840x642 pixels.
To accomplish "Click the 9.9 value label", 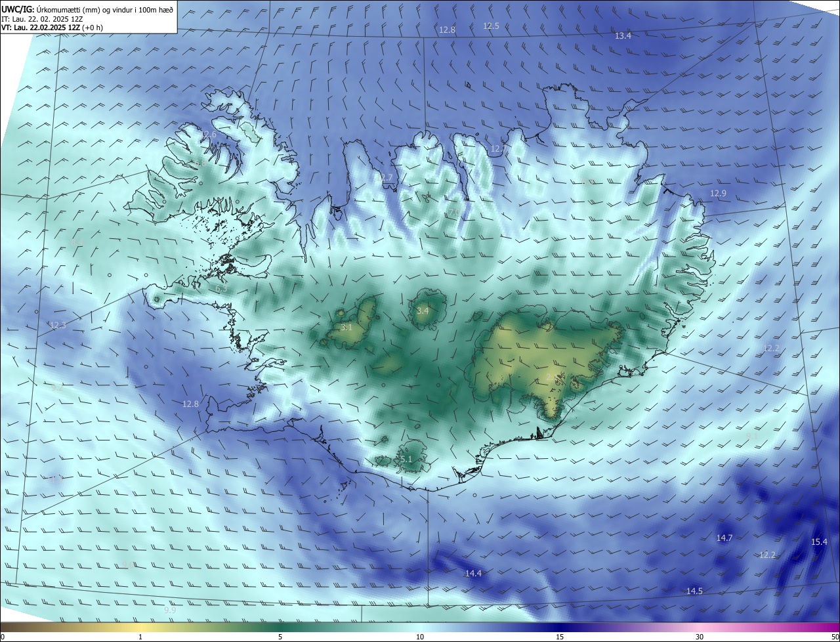I will pyautogui.click(x=170, y=610).
